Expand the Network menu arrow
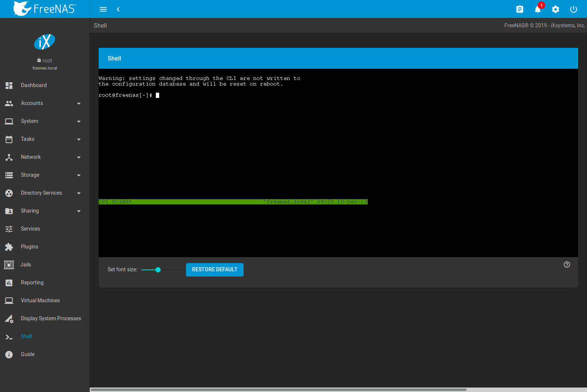Image resolution: width=587 pixels, height=392 pixels. click(x=79, y=157)
